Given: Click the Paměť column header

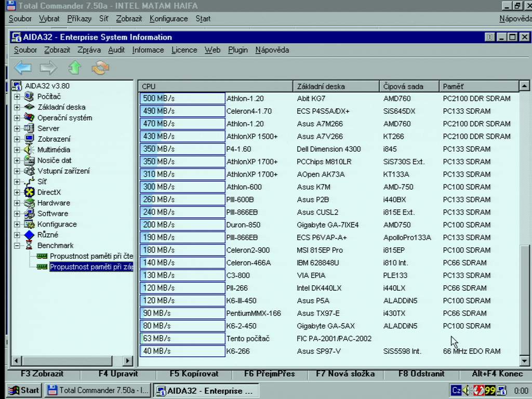Looking at the screenshot, I should pyautogui.click(x=479, y=86).
